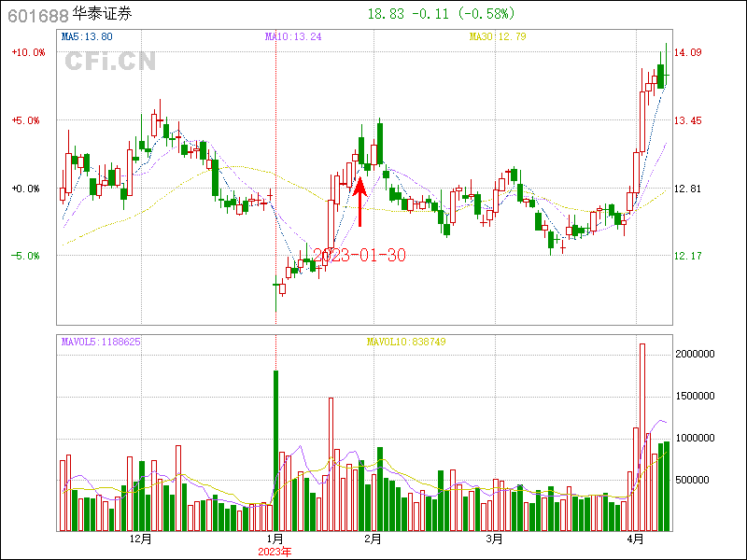The image size is (747, 560).
Task: Select the 3月 time axis label
Action: pyautogui.click(x=495, y=539)
